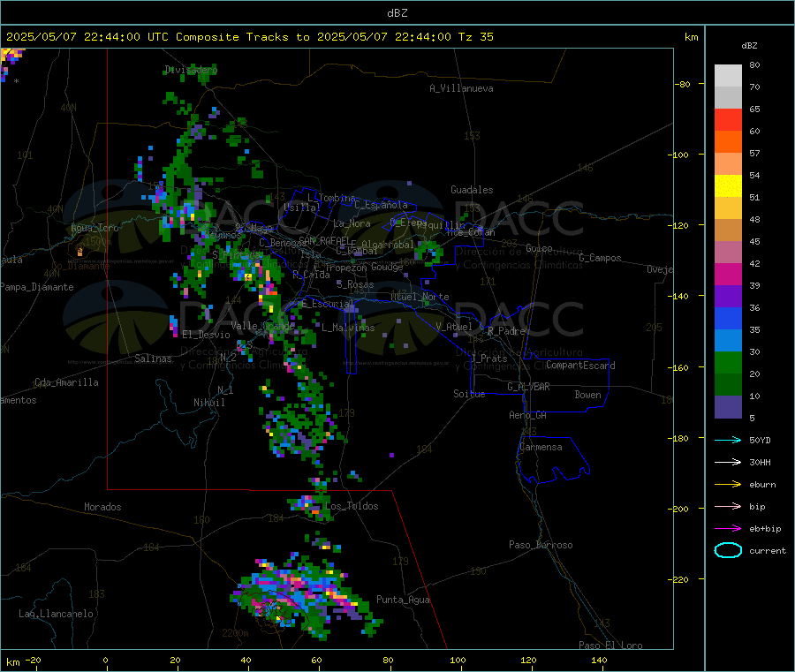Click the 'La_Nora' map label
This screenshot has height=672, width=795.
coord(352,223)
